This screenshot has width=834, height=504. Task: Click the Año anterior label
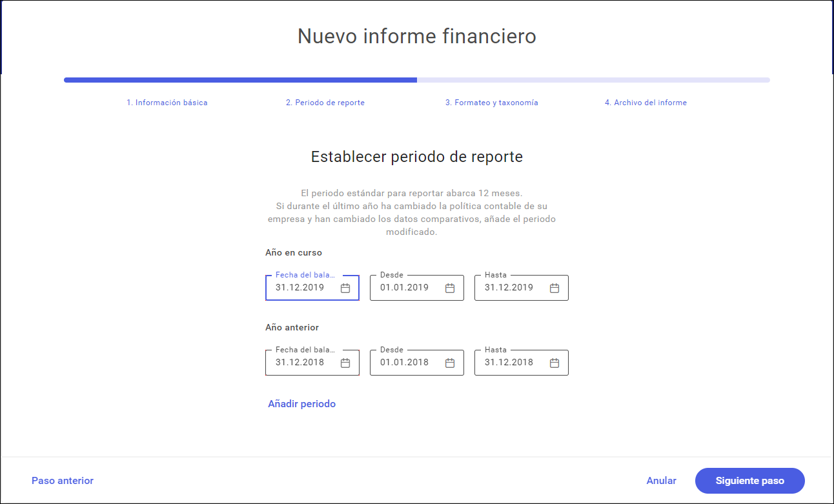[292, 328]
